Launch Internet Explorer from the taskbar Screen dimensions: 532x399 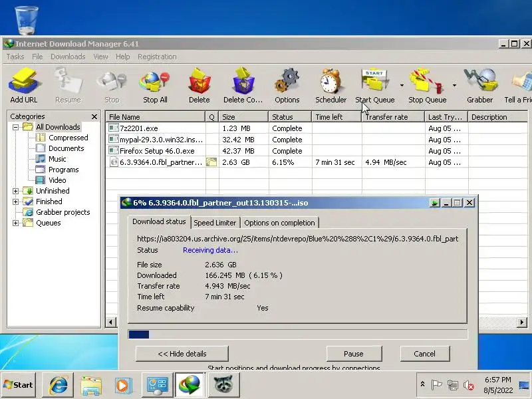58,385
